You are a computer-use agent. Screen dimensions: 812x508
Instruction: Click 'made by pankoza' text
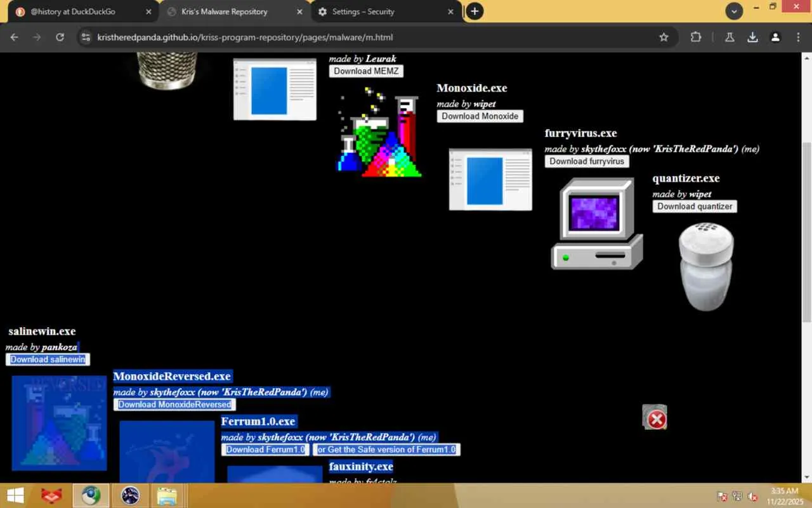pos(41,347)
